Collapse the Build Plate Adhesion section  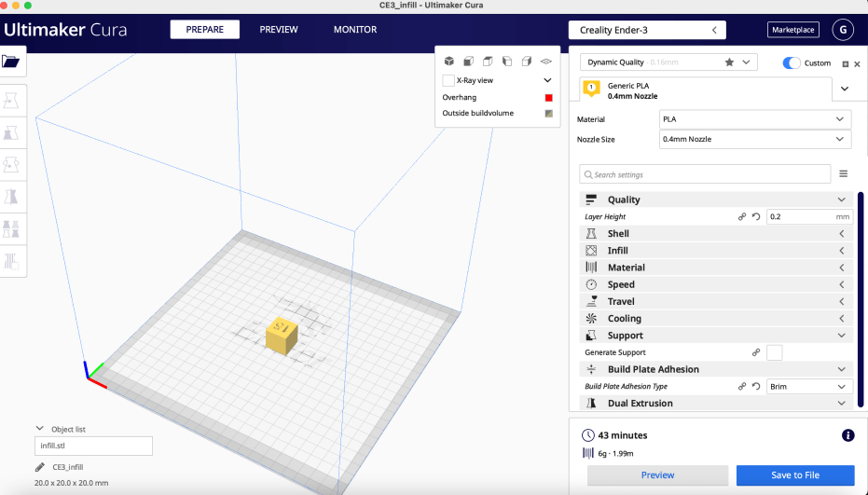(x=716, y=369)
